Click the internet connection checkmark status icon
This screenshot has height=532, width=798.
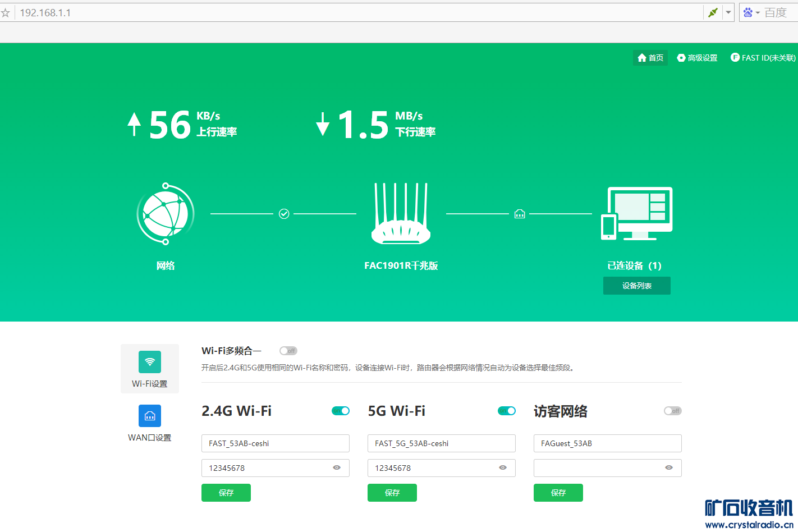(x=284, y=214)
